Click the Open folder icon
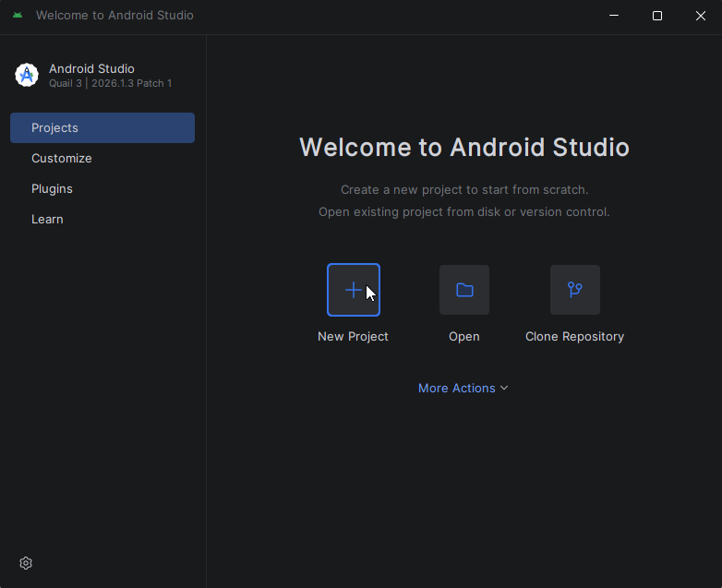 tap(464, 290)
